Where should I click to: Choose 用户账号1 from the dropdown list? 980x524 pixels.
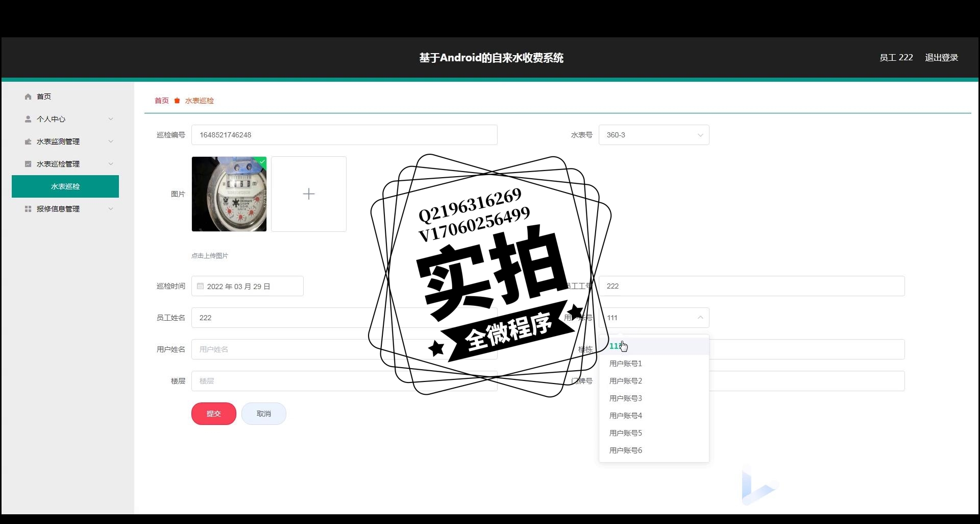pyautogui.click(x=654, y=364)
